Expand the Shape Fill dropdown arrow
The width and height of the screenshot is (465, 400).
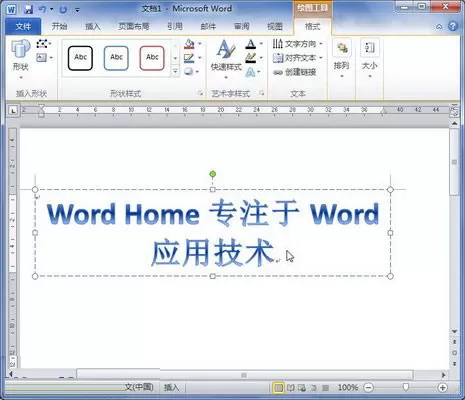click(x=200, y=44)
